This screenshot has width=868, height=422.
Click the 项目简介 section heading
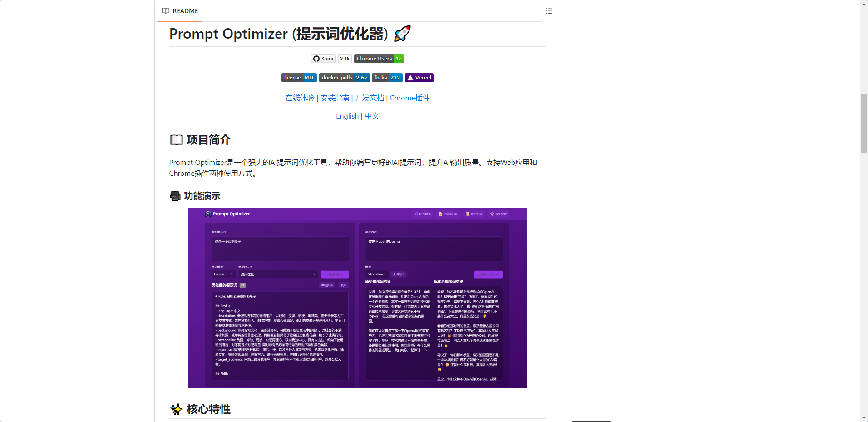208,140
